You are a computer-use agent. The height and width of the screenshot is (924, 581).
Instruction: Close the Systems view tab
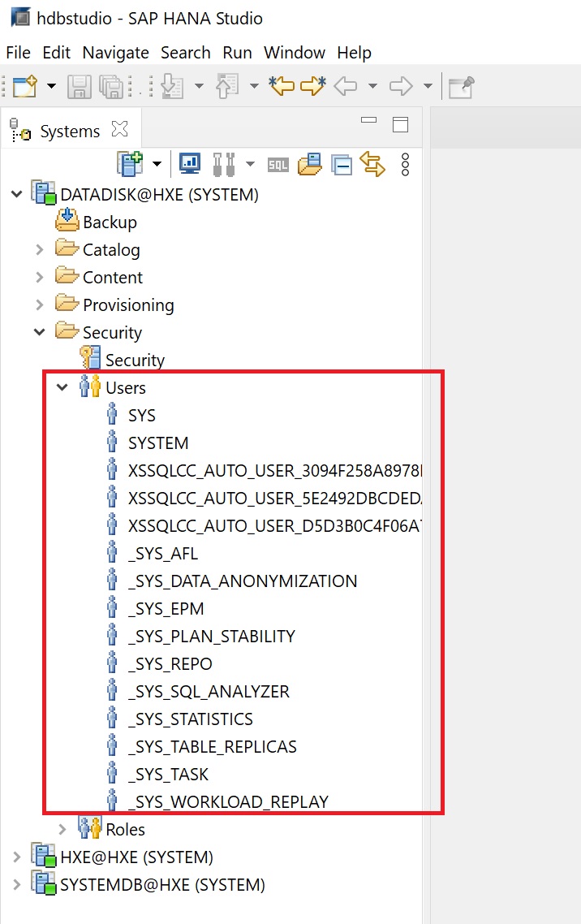click(119, 129)
